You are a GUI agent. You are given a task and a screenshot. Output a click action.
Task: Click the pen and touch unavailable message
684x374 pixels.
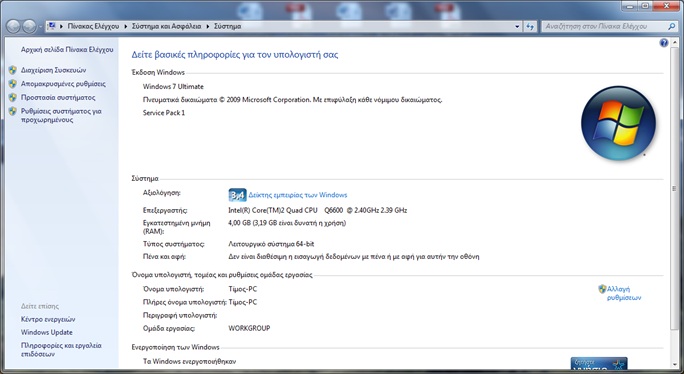pyautogui.click(x=354, y=257)
